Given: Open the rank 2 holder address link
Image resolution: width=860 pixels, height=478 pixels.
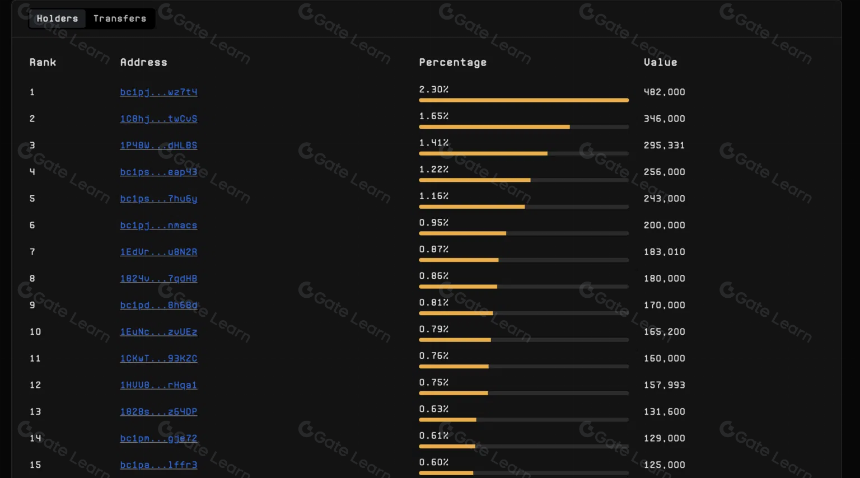Looking at the screenshot, I should (x=159, y=119).
